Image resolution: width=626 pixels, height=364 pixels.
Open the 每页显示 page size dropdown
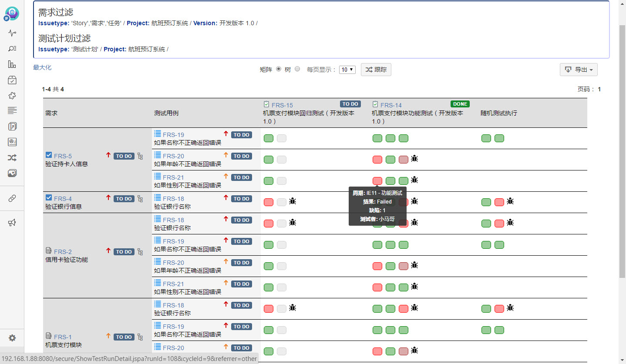coord(347,70)
